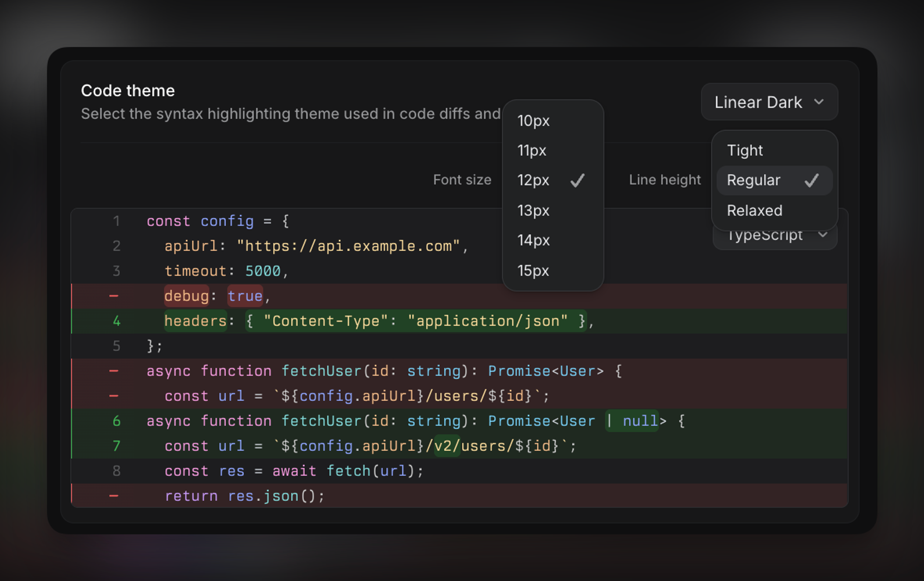Image resolution: width=924 pixels, height=581 pixels.
Task: Click the highlighted 'v2/' token
Action: click(x=447, y=446)
